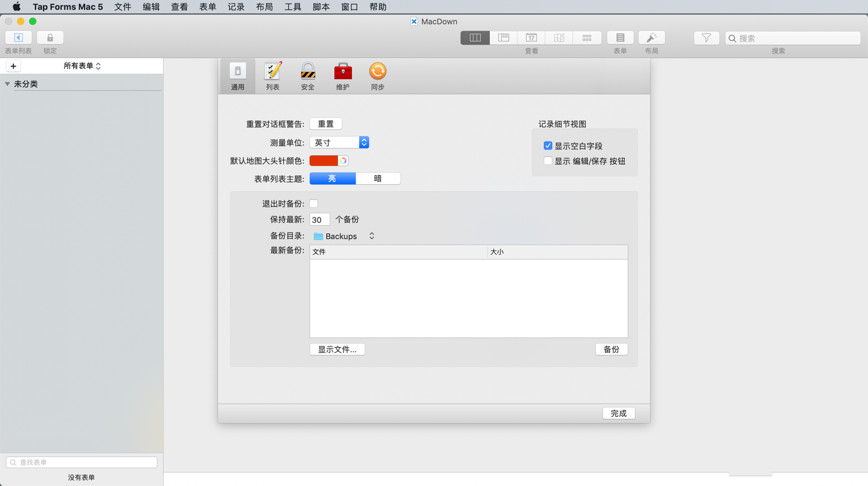
Task: Open the 备份目录 Backups popup menu
Action: tap(344, 236)
